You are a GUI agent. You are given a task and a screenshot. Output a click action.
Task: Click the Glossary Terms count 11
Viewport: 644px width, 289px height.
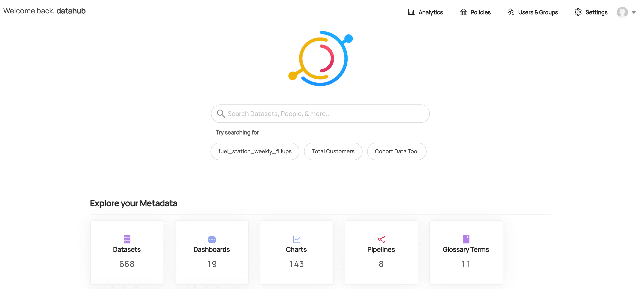466,264
